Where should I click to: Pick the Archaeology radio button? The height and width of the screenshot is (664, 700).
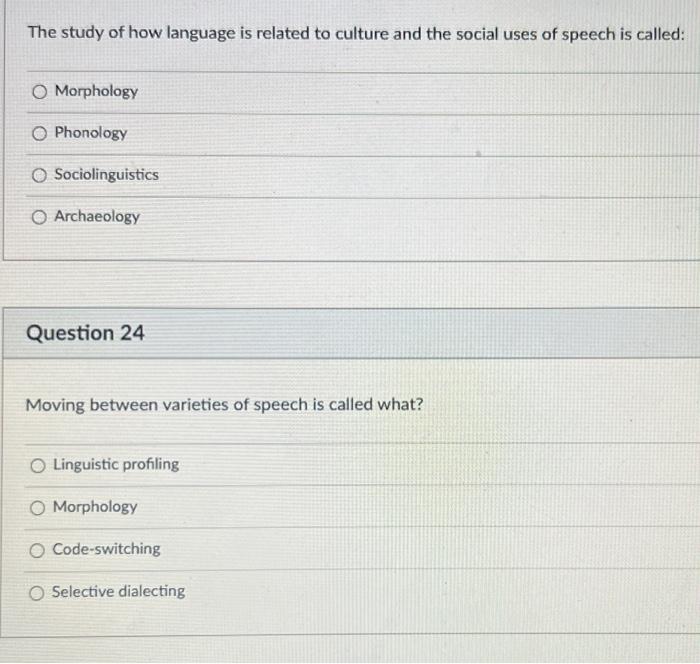[x=39, y=217]
